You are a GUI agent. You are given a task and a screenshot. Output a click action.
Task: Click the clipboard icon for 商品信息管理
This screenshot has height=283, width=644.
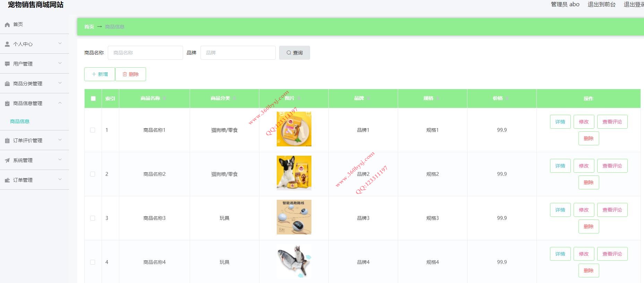(x=7, y=103)
